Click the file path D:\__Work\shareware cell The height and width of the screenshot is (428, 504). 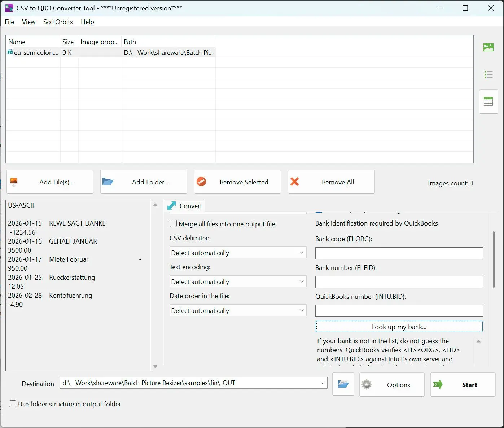pyautogui.click(x=168, y=52)
